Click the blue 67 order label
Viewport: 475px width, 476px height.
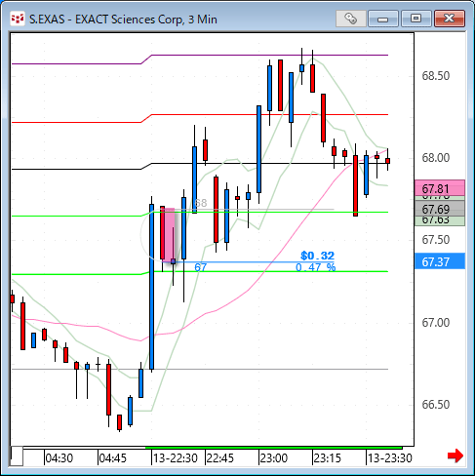point(200,267)
